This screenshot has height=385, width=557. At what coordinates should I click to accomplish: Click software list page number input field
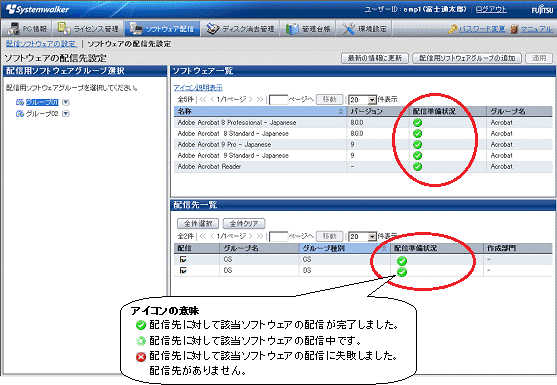[x=278, y=99]
